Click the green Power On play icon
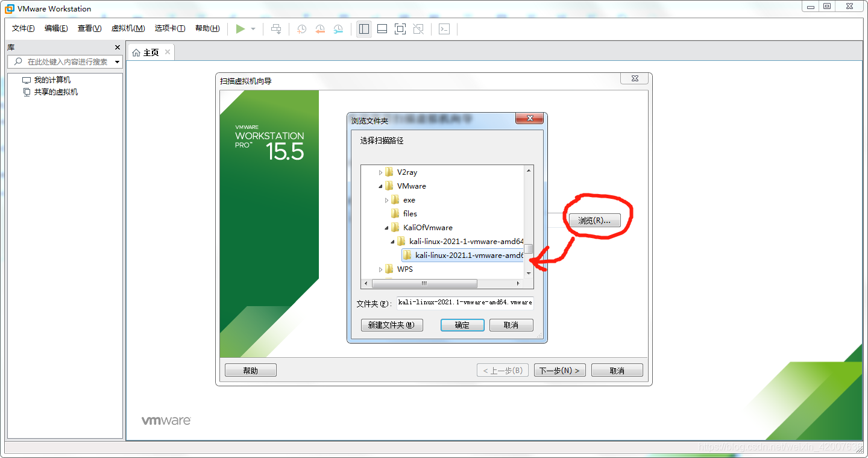 [x=241, y=29]
